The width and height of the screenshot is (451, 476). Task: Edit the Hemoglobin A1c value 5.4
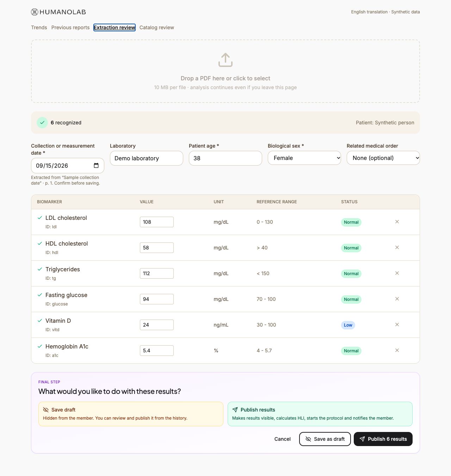tap(157, 351)
